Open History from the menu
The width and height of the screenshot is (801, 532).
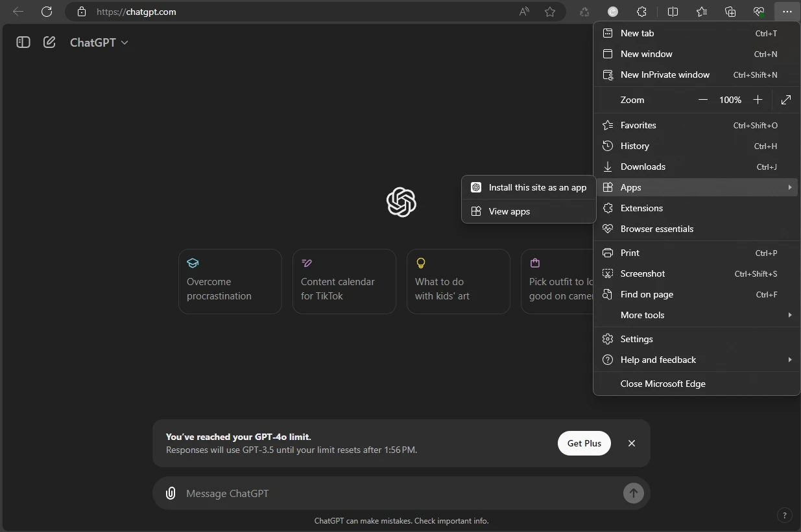tap(697, 146)
